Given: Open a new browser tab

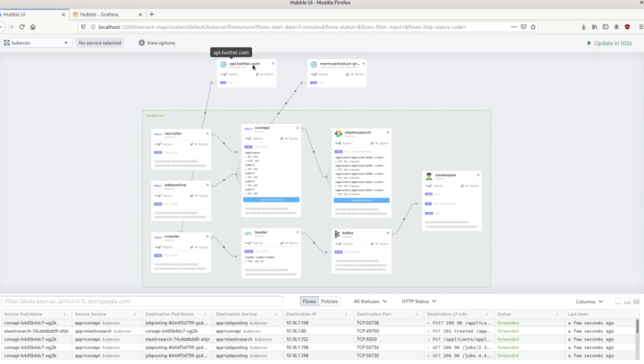Looking at the screenshot, I should point(152,14).
